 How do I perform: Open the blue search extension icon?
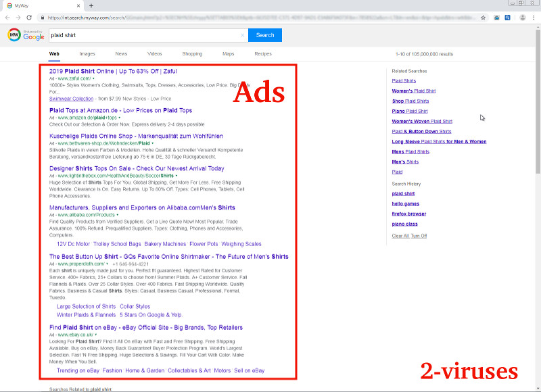click(x=507, y=17)
